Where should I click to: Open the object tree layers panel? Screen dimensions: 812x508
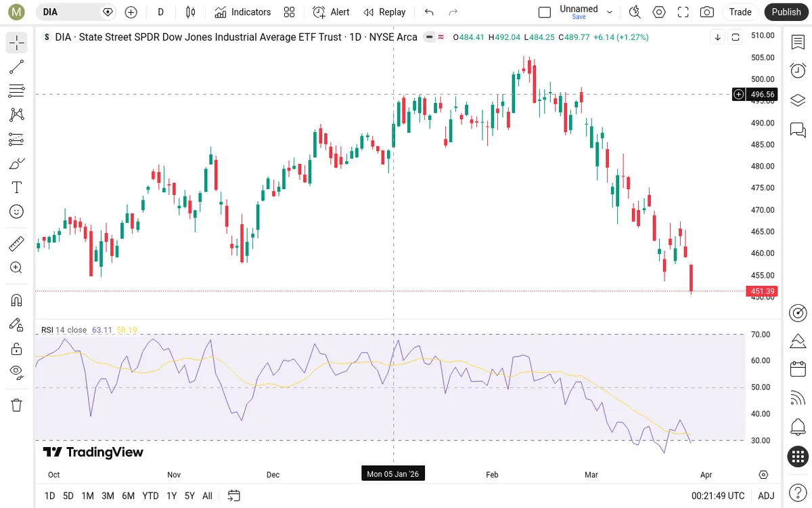point(798,100)
